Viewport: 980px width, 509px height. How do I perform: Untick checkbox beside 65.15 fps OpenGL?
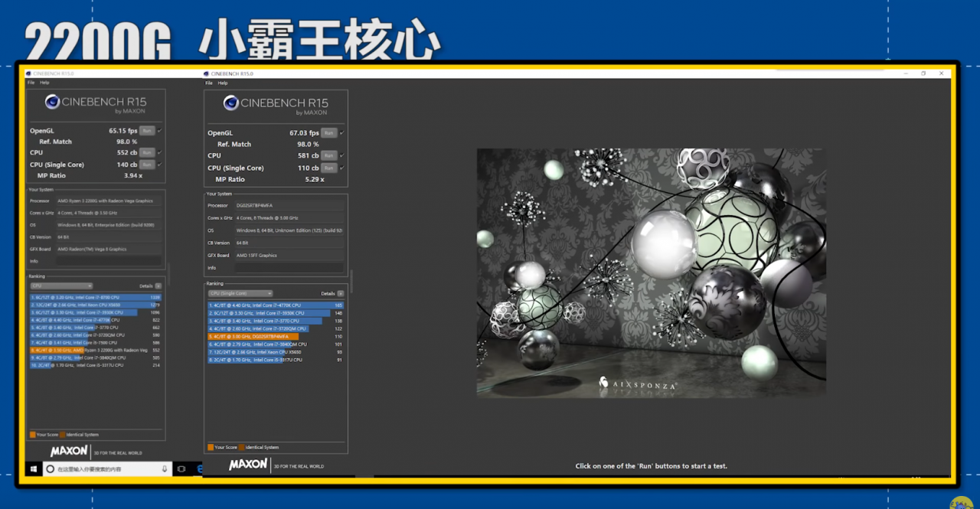point(159,131)
